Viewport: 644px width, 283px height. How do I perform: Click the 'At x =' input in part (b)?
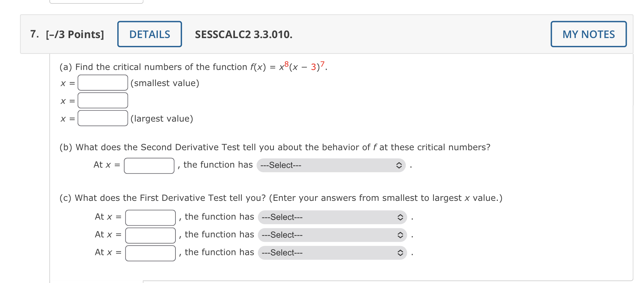149,165
